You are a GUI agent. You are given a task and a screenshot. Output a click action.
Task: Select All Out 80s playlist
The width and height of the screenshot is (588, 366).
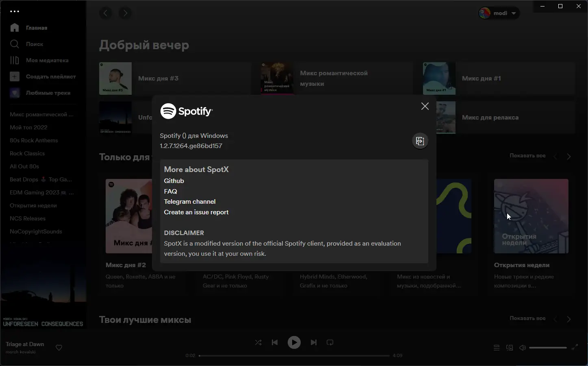coord(24,166)
